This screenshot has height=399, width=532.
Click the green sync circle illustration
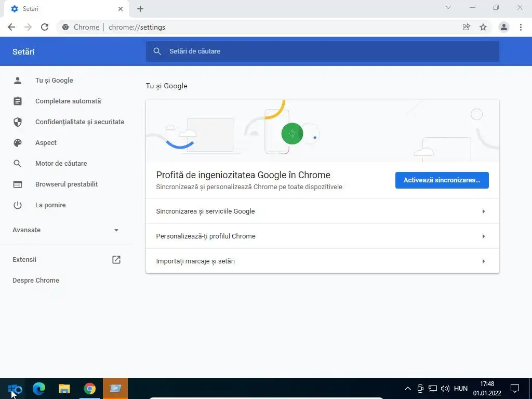point(292,134)
